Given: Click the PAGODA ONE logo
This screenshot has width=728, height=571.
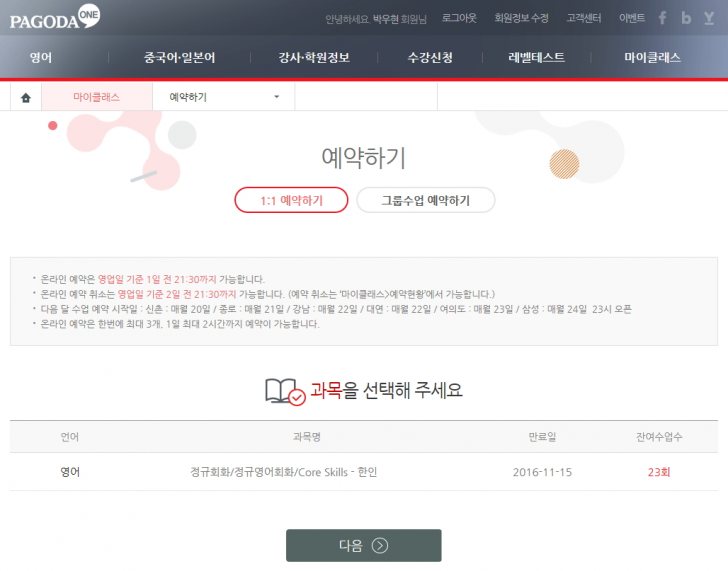Looking at the screenshot, I should [x=56, y=18].
